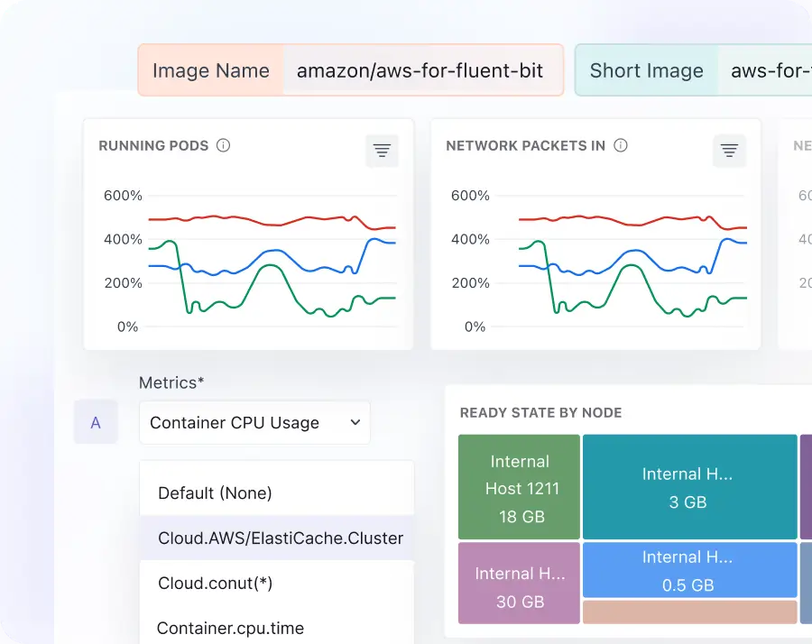Screen dimensions: 812x644
Task: Click the Metrics* field label
Action: [171, 382]
